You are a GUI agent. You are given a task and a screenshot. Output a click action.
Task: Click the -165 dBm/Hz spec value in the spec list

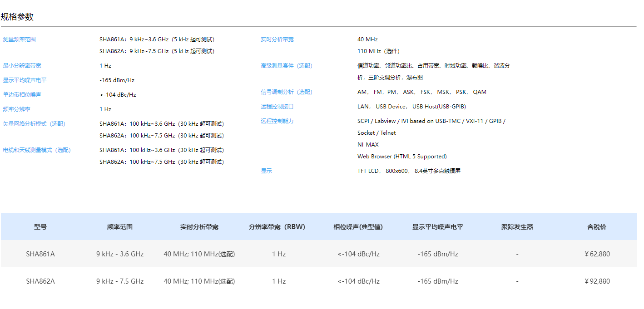117,80
